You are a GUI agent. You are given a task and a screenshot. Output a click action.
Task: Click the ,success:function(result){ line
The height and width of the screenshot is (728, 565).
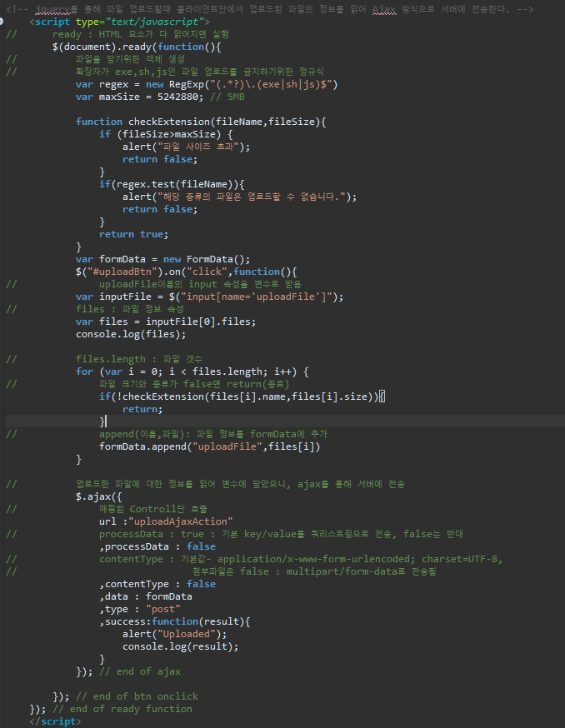coord(175,622)
